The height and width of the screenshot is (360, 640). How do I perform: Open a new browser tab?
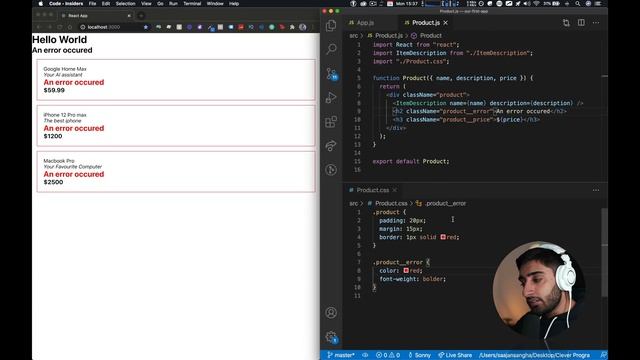tap(141, 16)
